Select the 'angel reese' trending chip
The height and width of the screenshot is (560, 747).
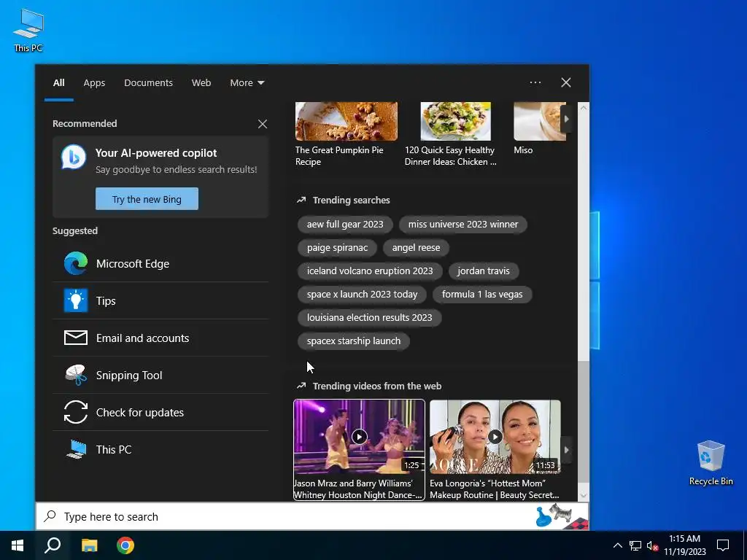point(416,248)
